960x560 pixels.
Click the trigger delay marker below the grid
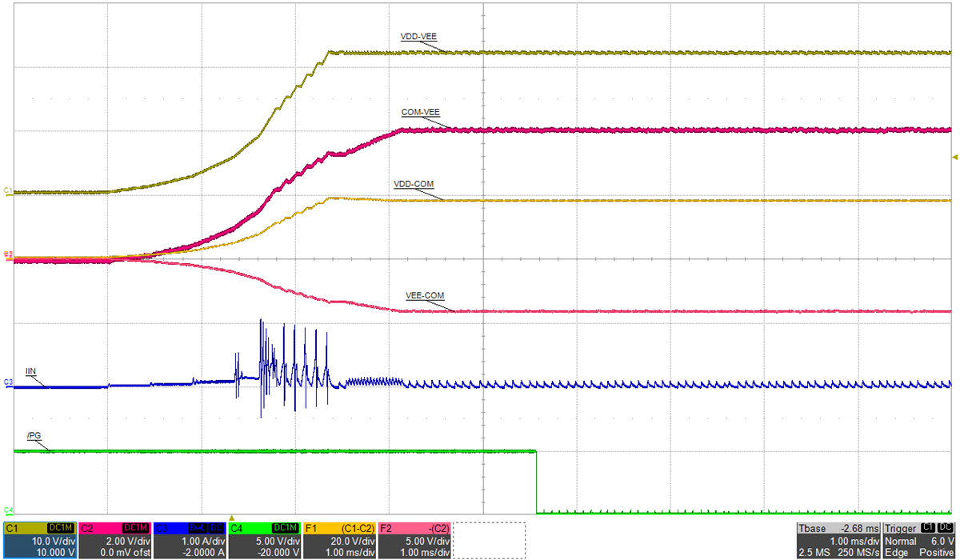[232, 518]
